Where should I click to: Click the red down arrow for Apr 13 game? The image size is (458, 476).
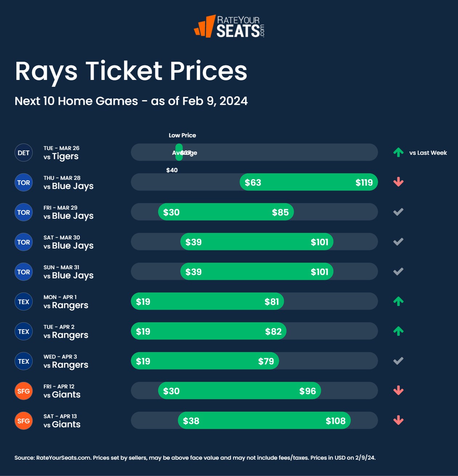(x=398, y=420)
